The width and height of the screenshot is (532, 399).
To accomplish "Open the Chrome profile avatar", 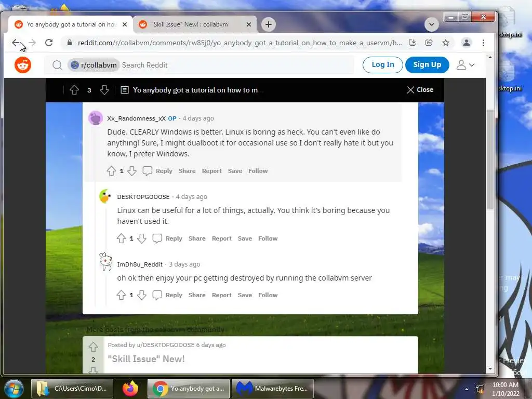I will click(x=467, y=43).
